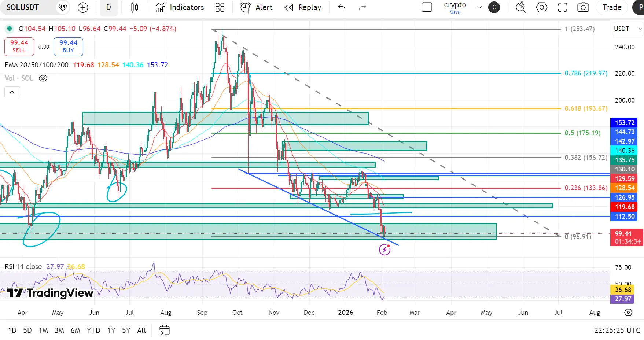The width and height of the screenshot is (644, 340).
Task: Click the 140.36 EMA 100 price label
Action: pos(624,151)
